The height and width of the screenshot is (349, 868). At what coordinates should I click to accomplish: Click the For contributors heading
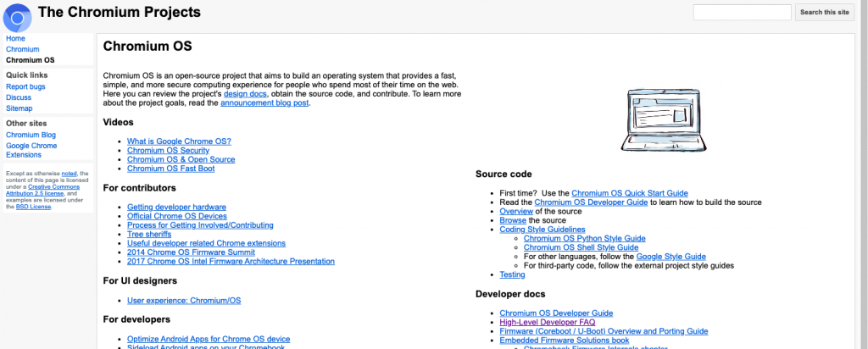coord(140,188)
